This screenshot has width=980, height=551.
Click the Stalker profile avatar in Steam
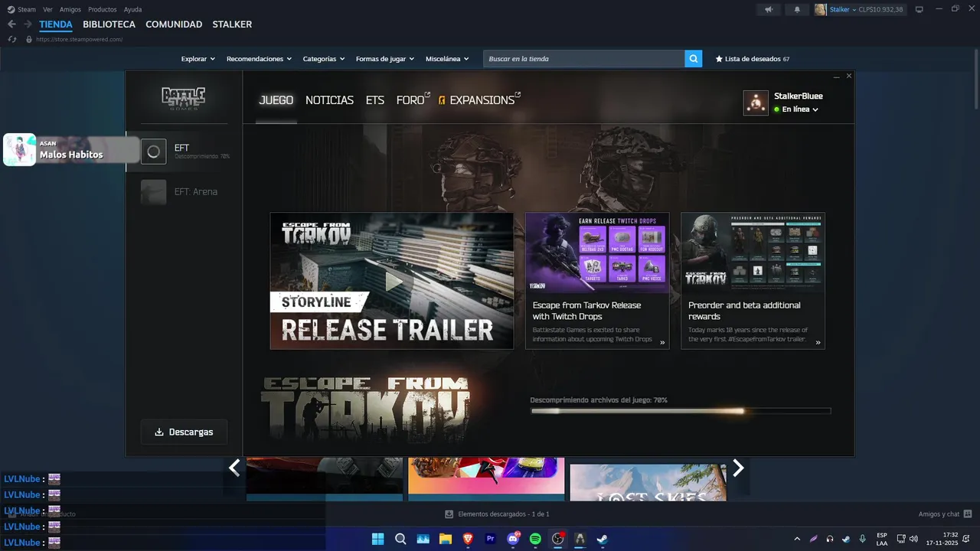(x=820, y=9)
